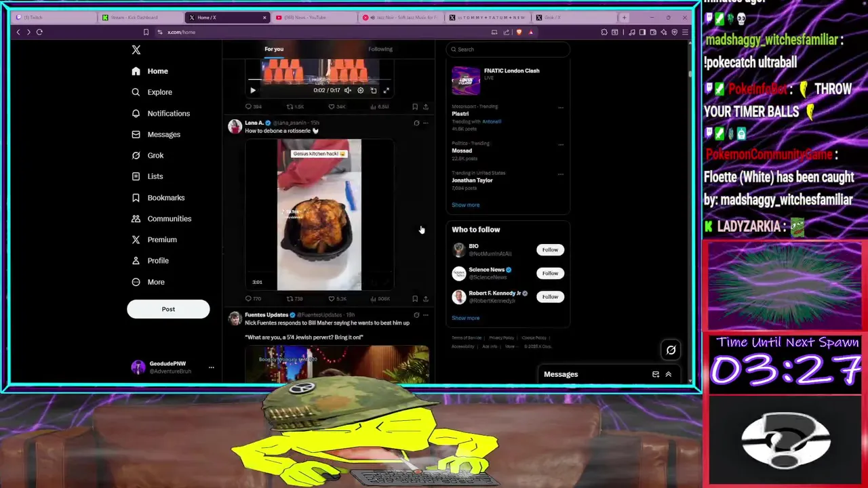Image resolution: width=868 pixels, height=488 pixels.
Task: Open new browser tab with plus
Action: tap(625, 18)
